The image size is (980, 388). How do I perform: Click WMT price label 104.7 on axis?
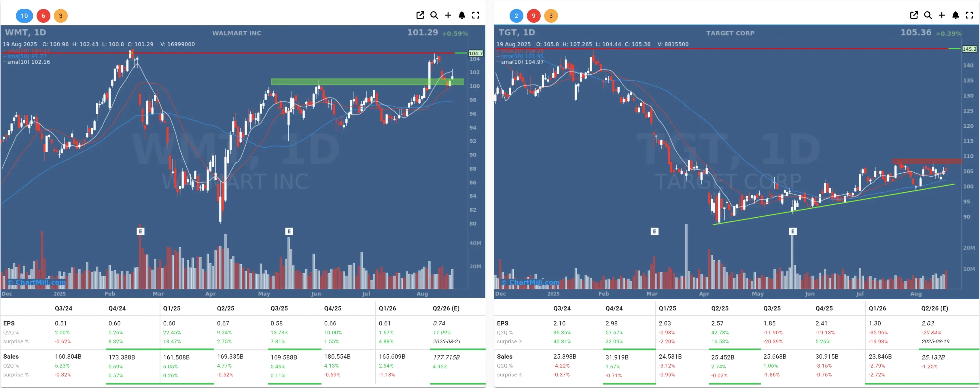click(x=476, y=53)
